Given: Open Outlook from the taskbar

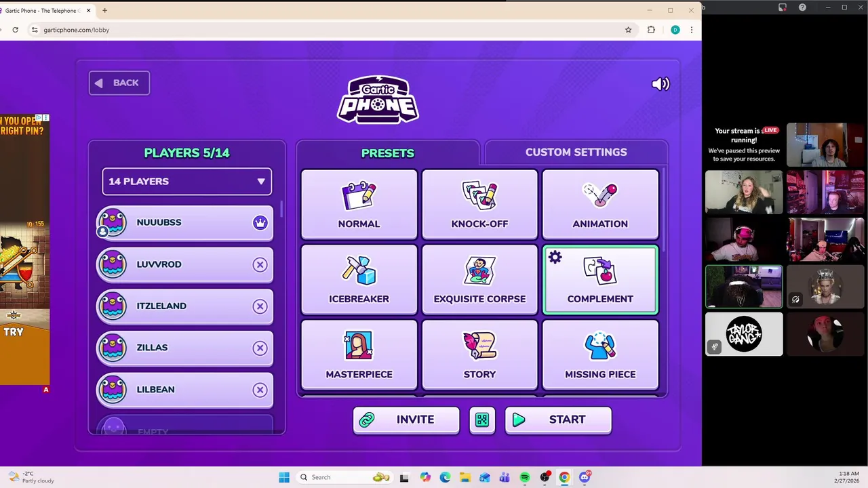Looking at the screenshot, I should coord(485,477).
